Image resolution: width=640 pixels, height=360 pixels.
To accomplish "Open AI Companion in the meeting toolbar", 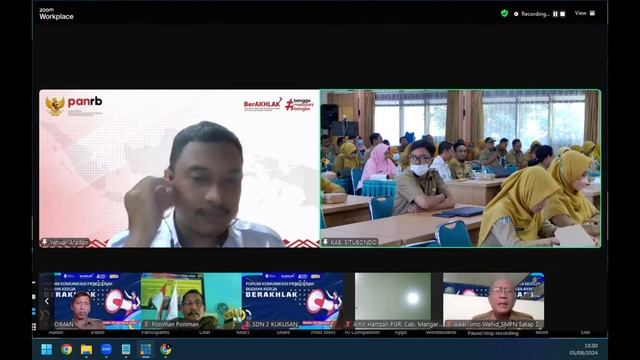I will pos(362,332).
